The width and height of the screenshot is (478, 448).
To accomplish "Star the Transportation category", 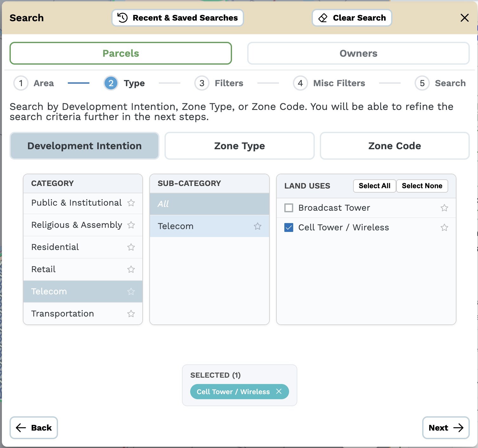I will [x=131, y=314].
